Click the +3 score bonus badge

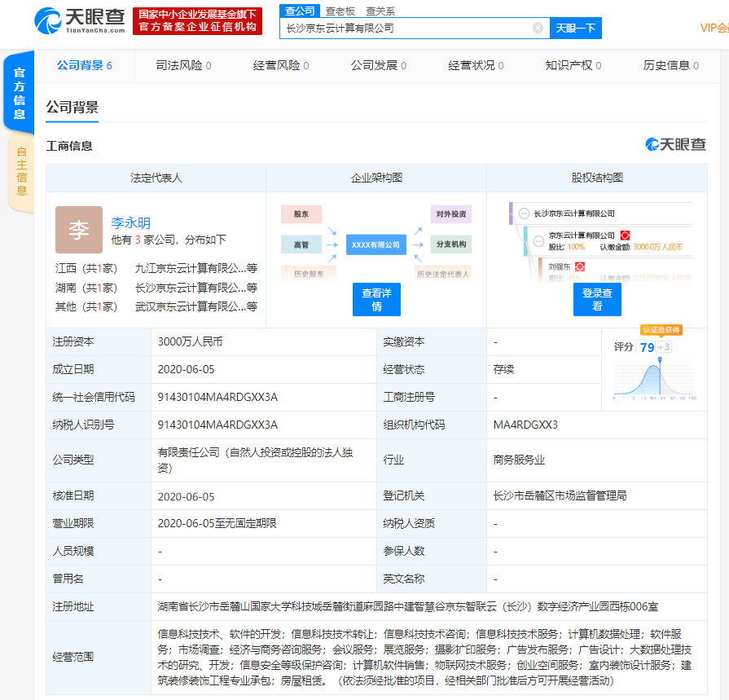(664, 347)
